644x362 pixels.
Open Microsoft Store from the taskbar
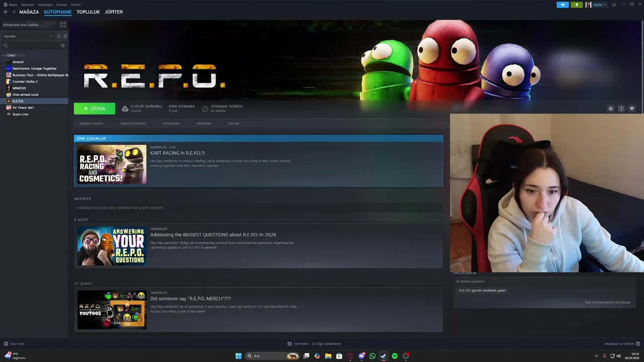click(x=339, y=356)
